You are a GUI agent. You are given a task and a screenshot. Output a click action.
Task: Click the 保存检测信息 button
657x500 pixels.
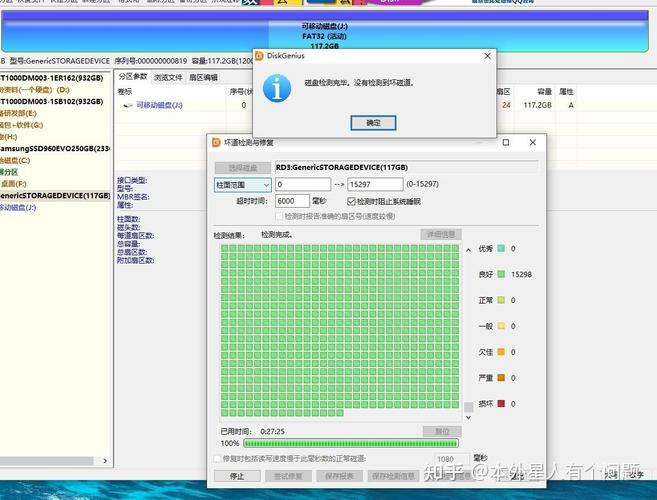point(393,476)
